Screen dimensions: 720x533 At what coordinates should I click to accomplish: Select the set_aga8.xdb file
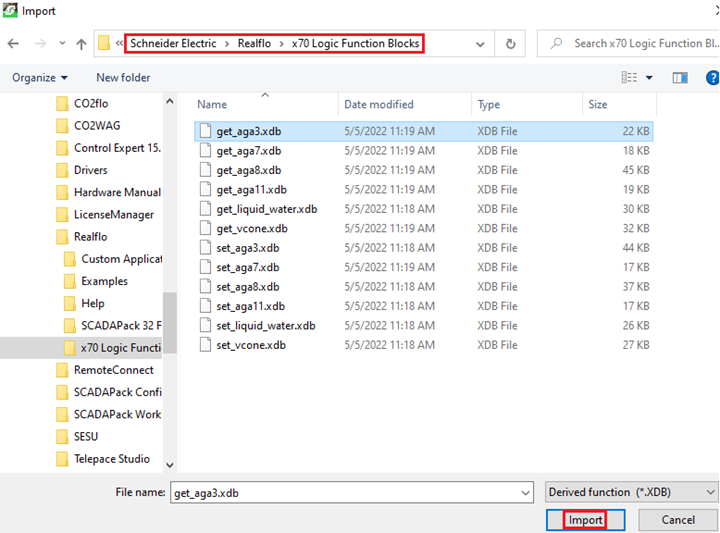click(x=423, y=286)
